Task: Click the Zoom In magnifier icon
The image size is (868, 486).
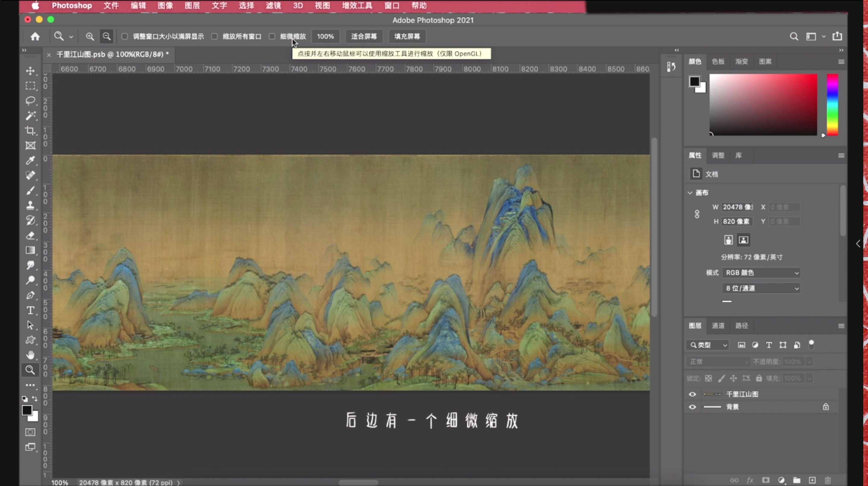Action: tap(90, 36)
